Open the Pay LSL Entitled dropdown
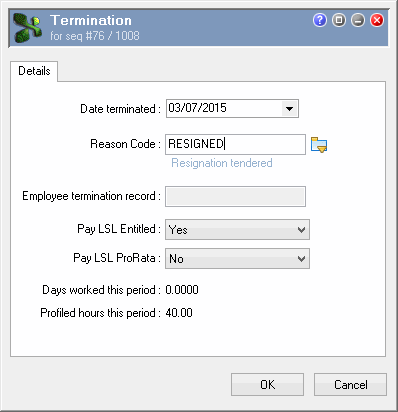The height and width of the screenshot is (412, 398). (x=237, y=230)
